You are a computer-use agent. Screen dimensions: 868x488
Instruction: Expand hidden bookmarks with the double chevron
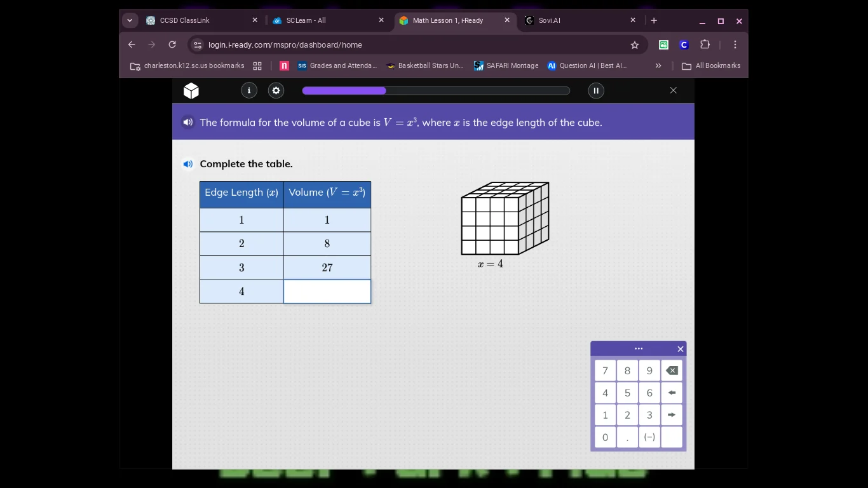(x=658, y=65)
